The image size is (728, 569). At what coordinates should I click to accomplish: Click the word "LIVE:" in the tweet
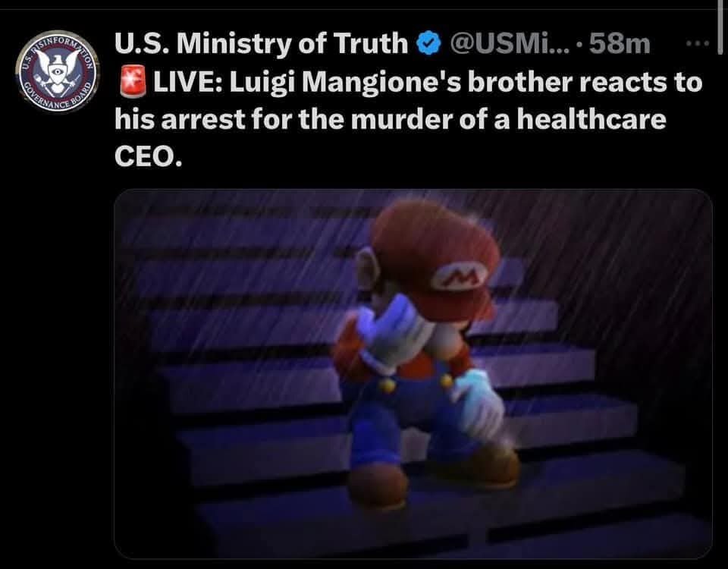tap(187, 82)
